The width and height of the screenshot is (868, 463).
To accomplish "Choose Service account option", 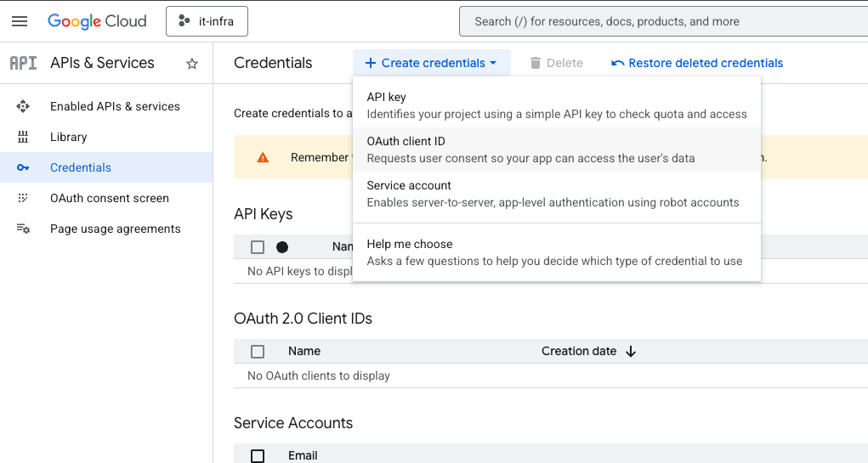I will pyautogui.click(x=557, y=195).
